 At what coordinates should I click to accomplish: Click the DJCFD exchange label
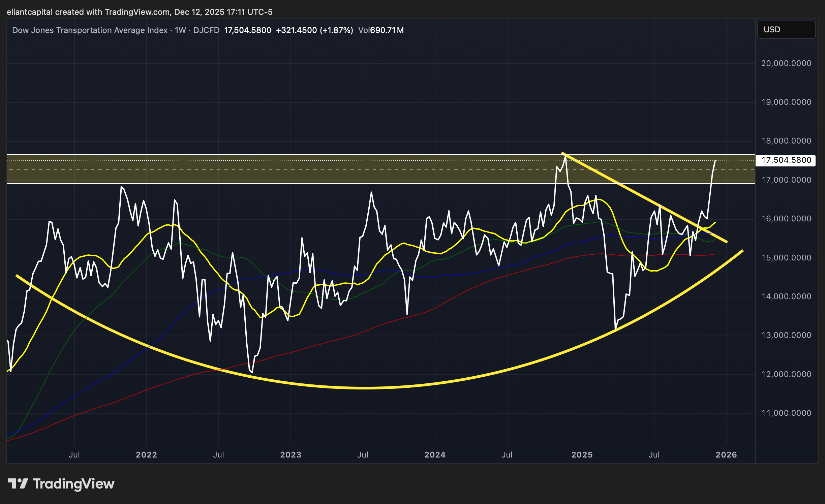coord(206,30)
